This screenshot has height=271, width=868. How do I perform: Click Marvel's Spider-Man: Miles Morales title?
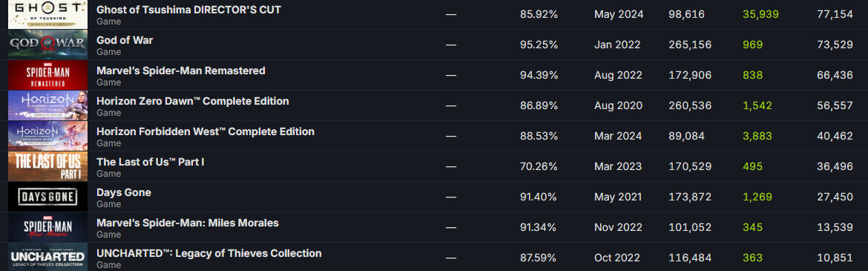[187, 223]
